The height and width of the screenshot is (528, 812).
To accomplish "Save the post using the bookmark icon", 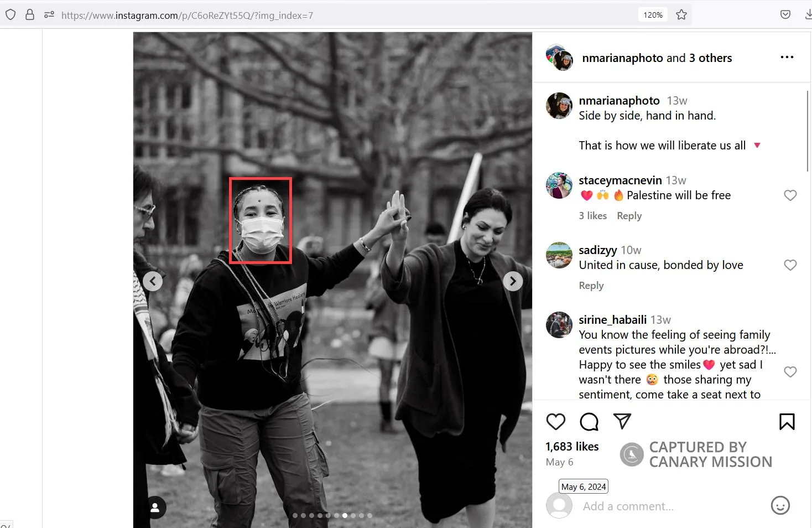I will [x=787, y=421].
